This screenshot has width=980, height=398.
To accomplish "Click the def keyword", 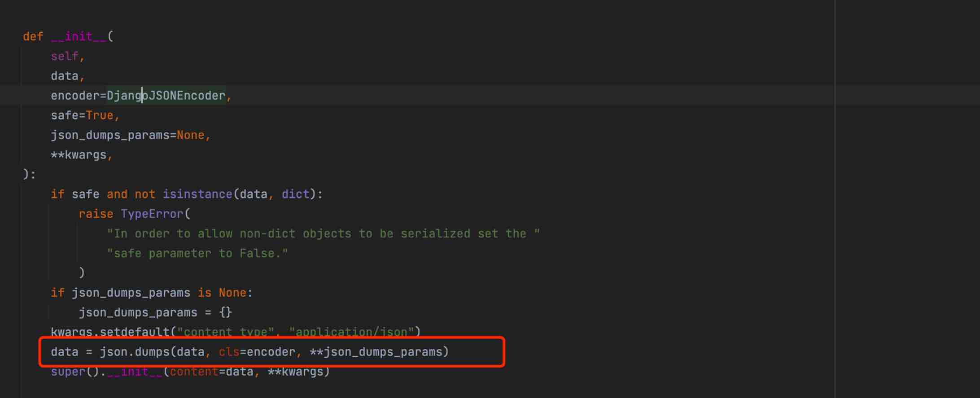I will click(x=33, y=36).
